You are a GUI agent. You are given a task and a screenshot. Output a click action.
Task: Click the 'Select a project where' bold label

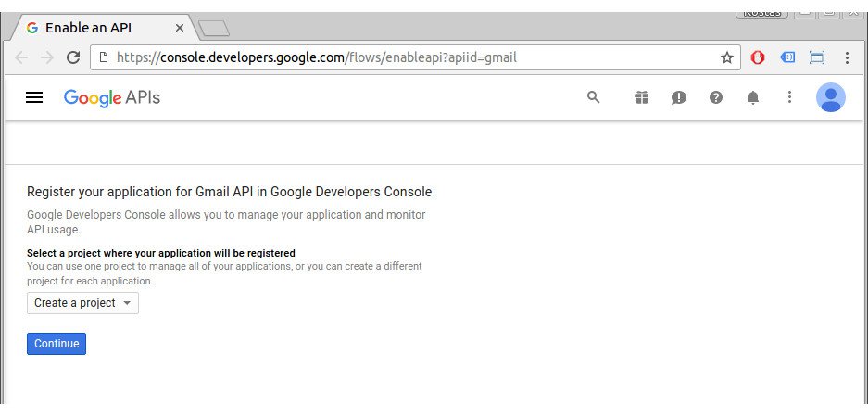[161, 253]
